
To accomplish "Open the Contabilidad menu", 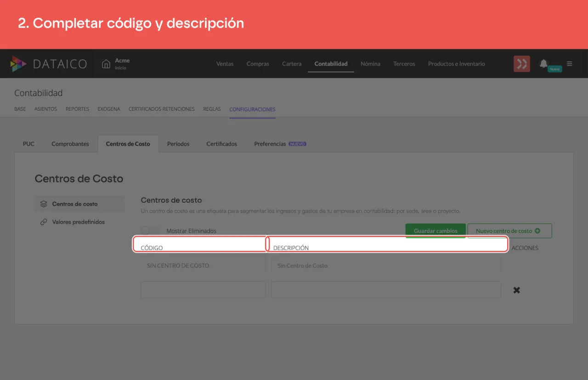I will coord(331,64).
